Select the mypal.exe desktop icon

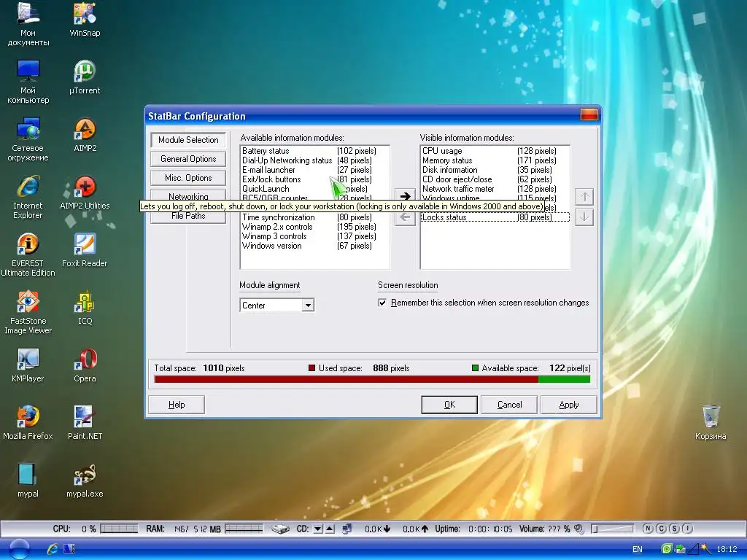tap(85, 480)
